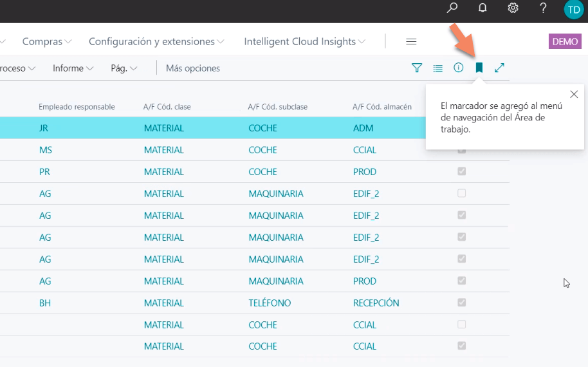Click the help question mark icon
The height and width of the screenshot is (367, 588).
(543, 8)
